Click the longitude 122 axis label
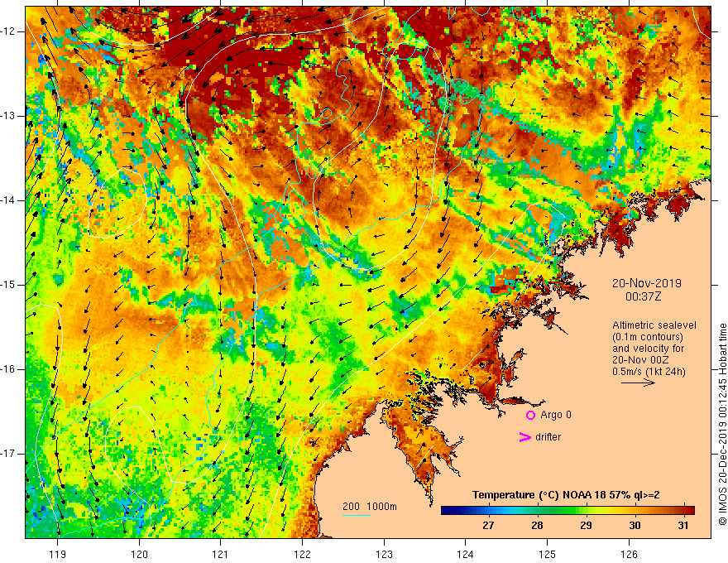 (x=302, y=554)
